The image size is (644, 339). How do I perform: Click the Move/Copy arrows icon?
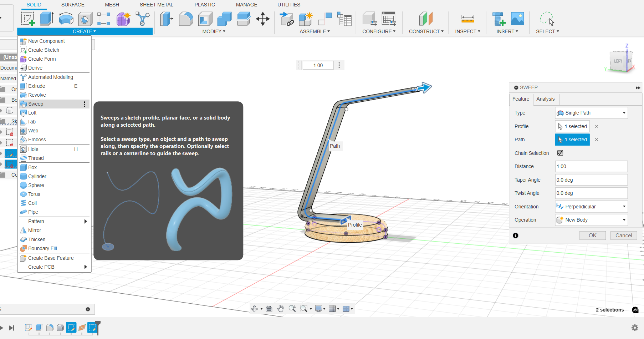click(262, 19)
